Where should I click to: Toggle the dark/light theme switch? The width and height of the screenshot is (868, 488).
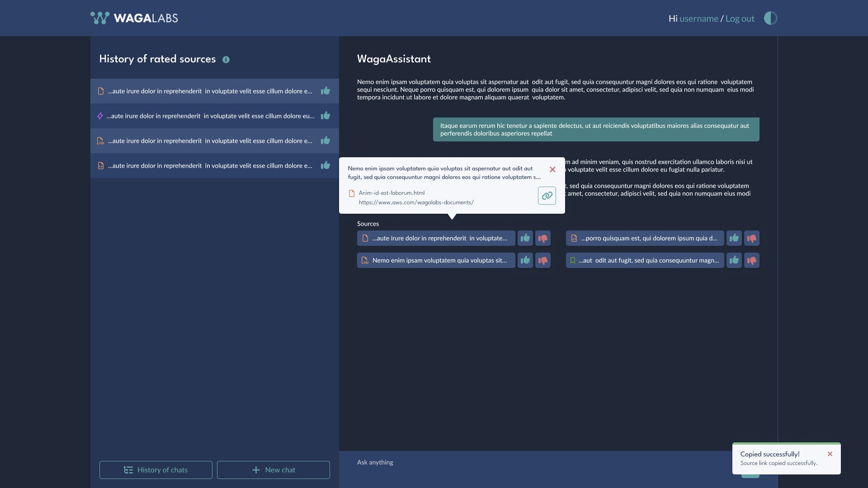(770, 18)
